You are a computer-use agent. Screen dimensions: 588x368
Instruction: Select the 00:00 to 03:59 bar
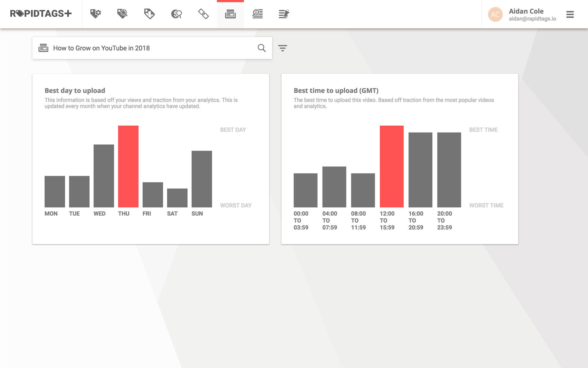point(306,190)
